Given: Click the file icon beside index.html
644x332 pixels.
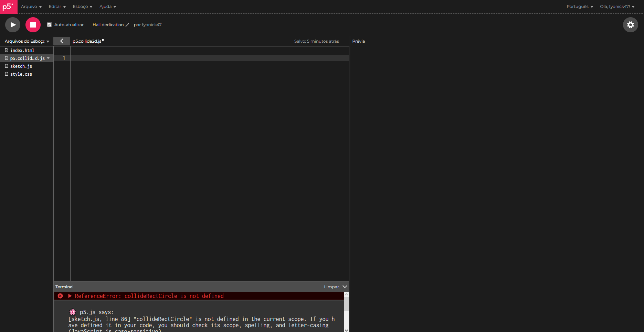Looking at the screenshot, I should pyautogui.click(x=7, y=50).
